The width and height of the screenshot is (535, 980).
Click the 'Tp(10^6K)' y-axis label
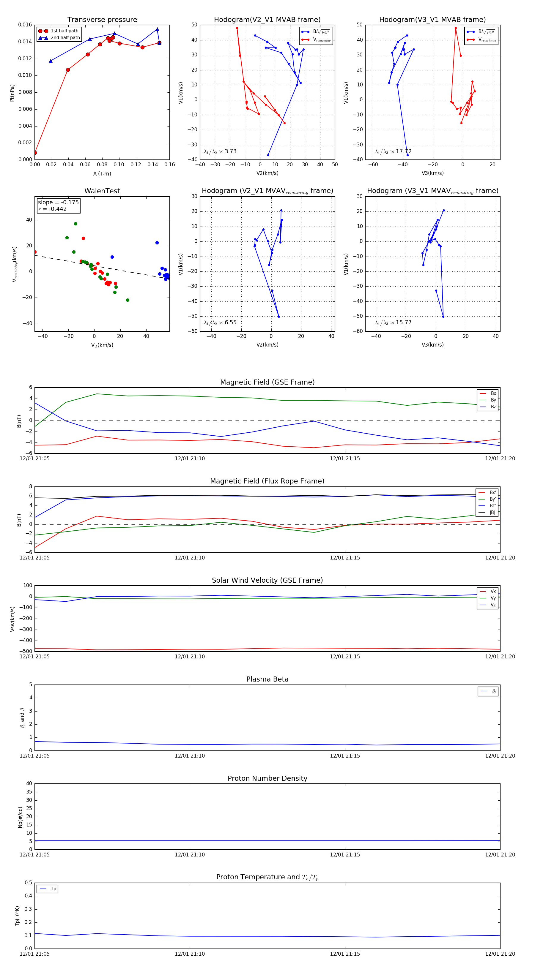pyautogui.click(x=18, y=916)
